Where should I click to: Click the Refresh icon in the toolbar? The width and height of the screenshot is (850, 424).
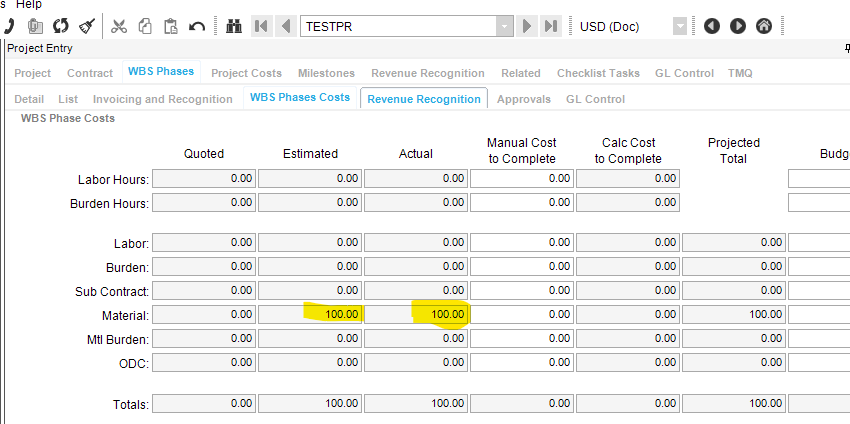tap(61, 26)
